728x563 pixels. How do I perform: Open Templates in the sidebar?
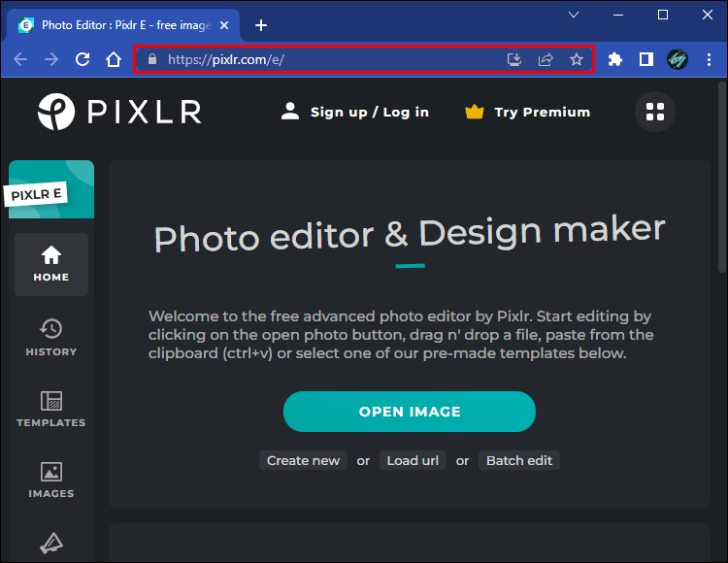pyautogui.click(x=51, y=409)
